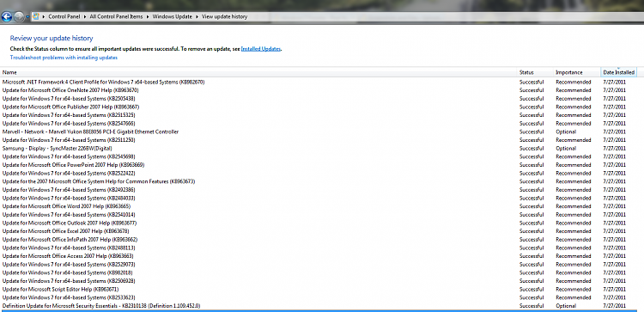Click Successful status in .NET Framework row
The width and height of the screenshot is (644, 312).
tap(532, 82)
